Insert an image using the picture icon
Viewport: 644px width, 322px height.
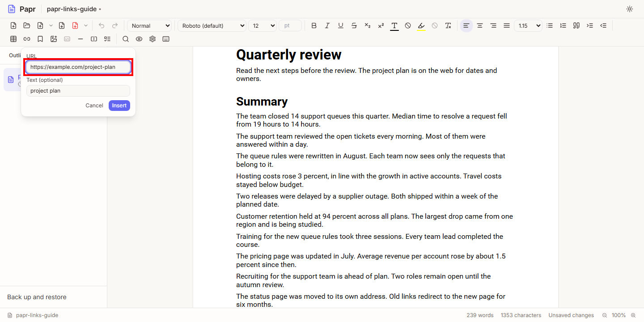[54, 39]
